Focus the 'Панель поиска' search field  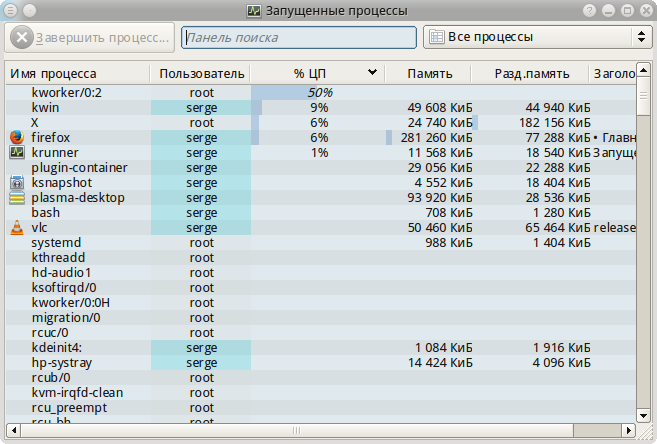299,37
